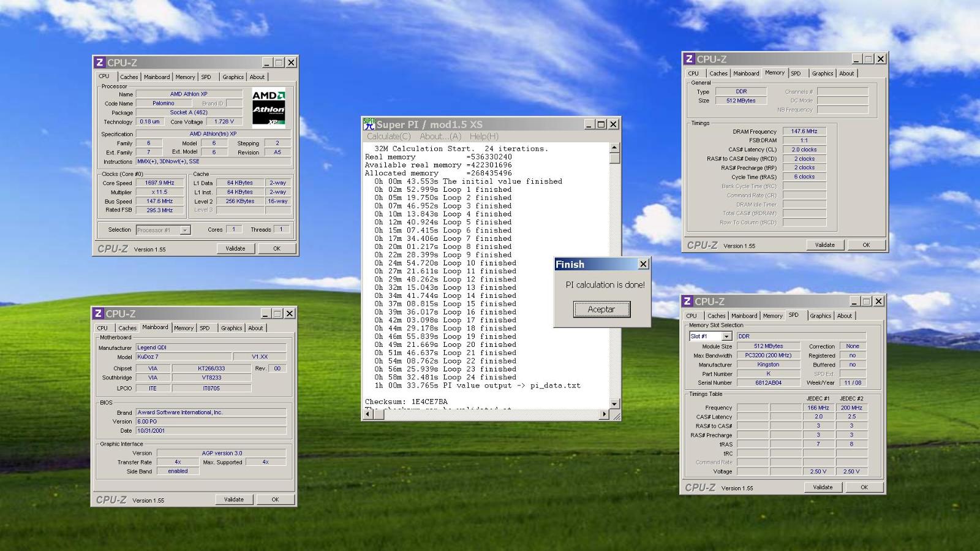Click the DRAM Frequency value 147.6 MHz
Screen dimensions: 980x551
tap(804, 131)
